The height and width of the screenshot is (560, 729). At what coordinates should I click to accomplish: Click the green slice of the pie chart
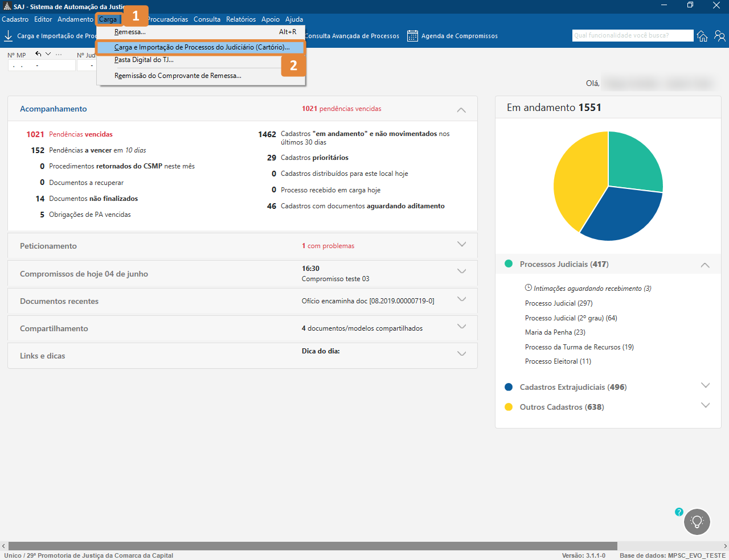[x=632, y=162]
